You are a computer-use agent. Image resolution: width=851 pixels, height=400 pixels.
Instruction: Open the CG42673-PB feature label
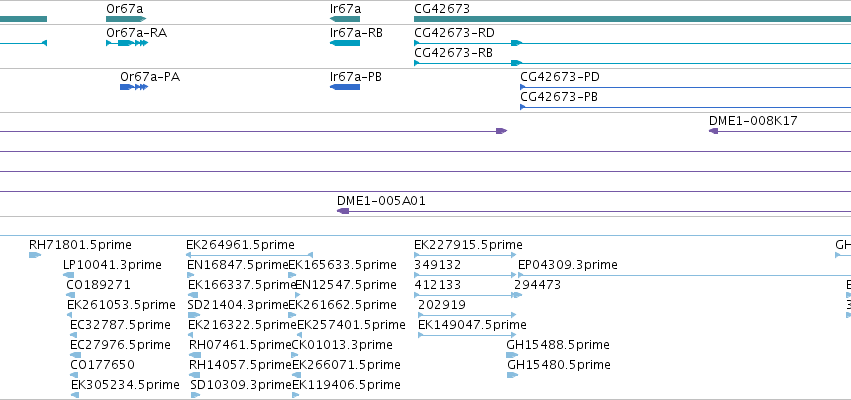tap(560, 97)
